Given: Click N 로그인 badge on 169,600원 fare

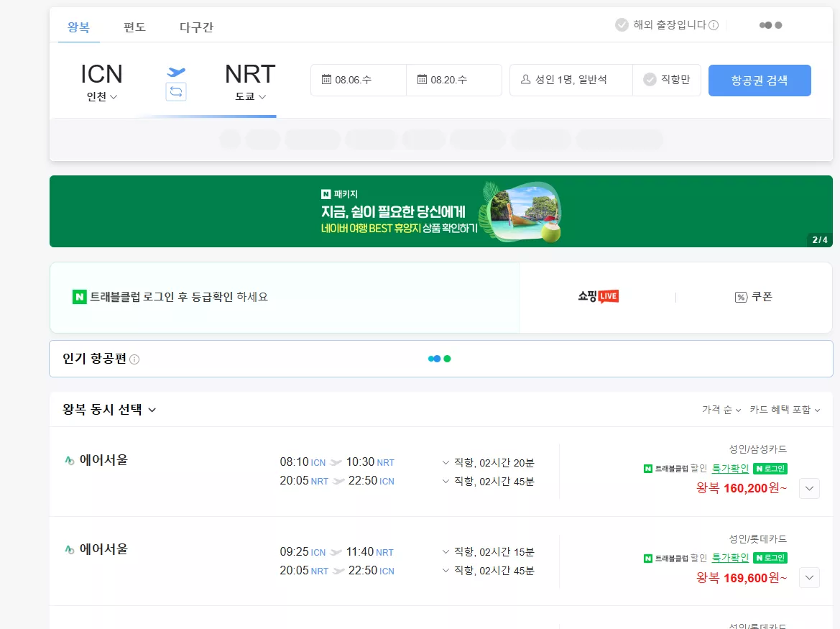Looking at the screenshot, I should point(770,559).
